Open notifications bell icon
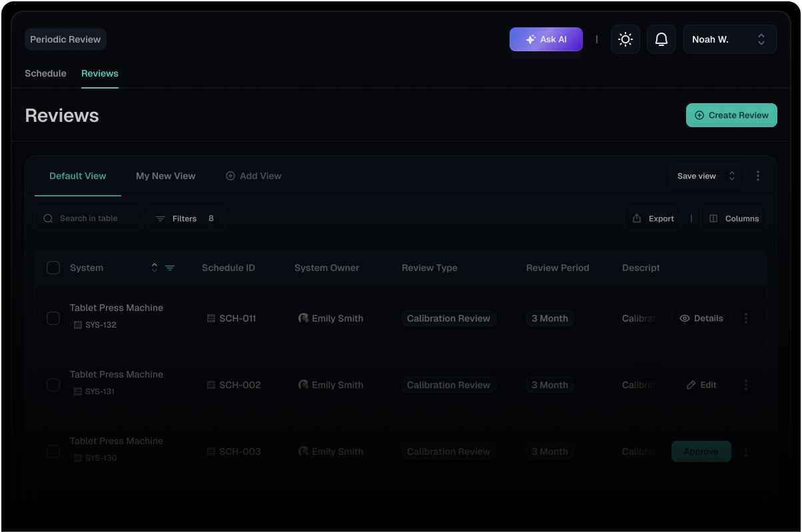 (661, 39)
